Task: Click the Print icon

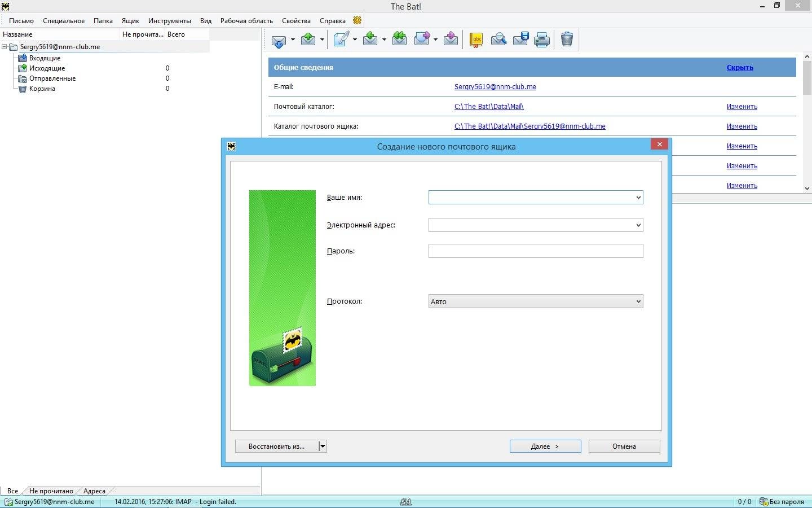Action: click(542, 40)
